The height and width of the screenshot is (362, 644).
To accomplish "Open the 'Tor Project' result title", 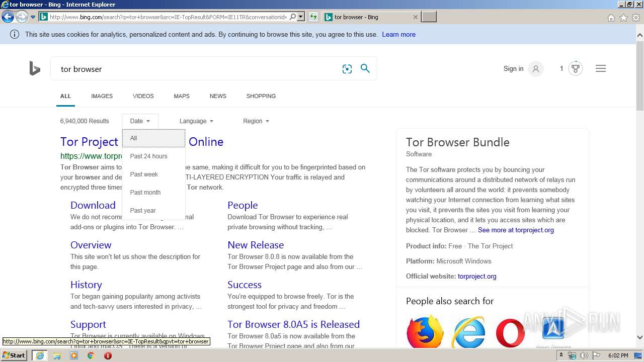I will 89,142.
